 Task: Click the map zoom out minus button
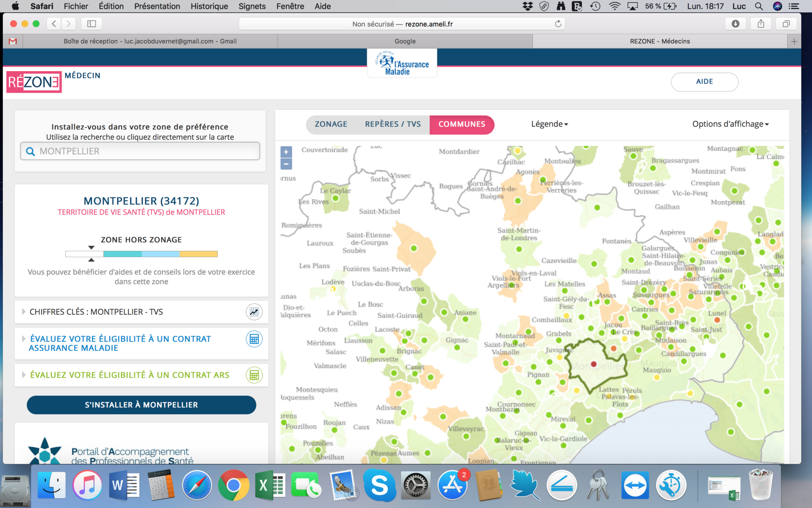(x=286, y=164)
